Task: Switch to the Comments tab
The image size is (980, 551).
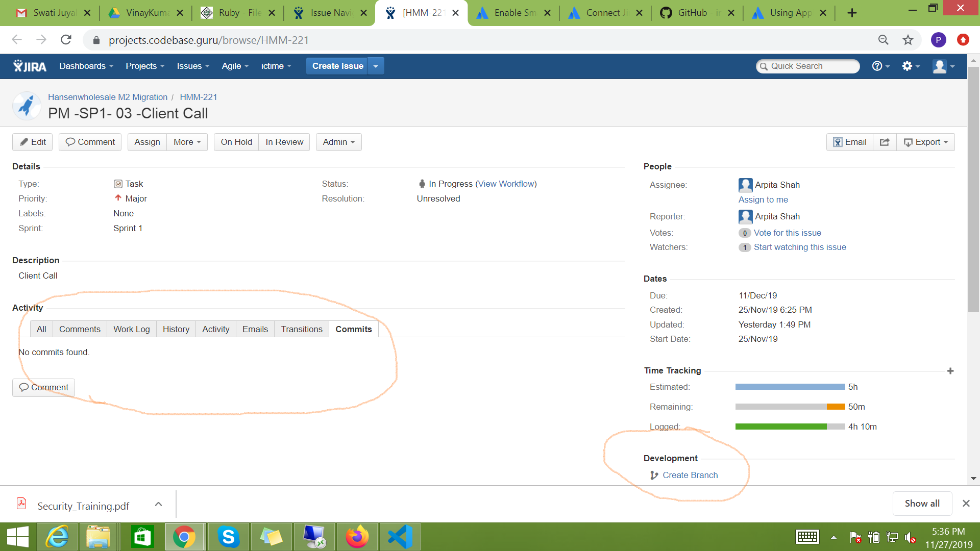Action: tap(80, 329)
